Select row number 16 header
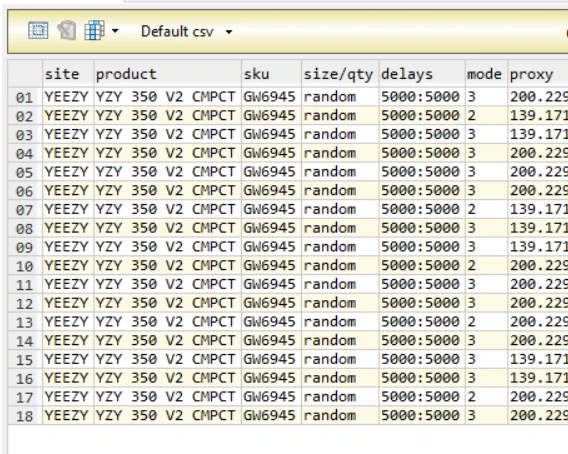This screenshot has height=454, width=568. tap(25, 379)
